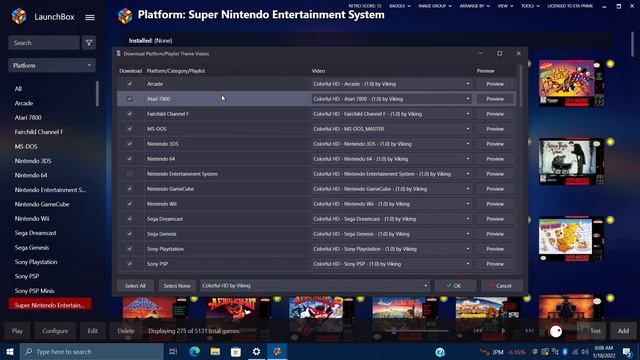Click the filter funnel icon beside Search
Screen dimensions: 640x360
tap(89, 43)
